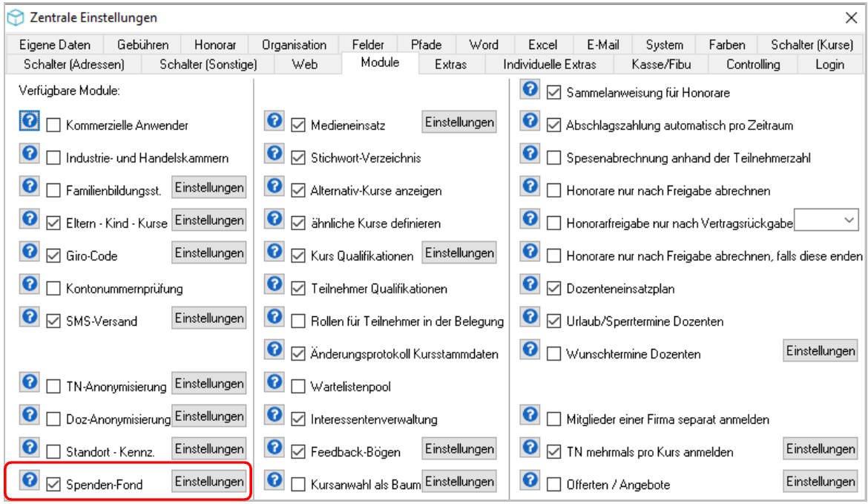Close the Zentrale Einstellungen dialog
The height and width of the screenshot is (504, 868).
point(851,18)
